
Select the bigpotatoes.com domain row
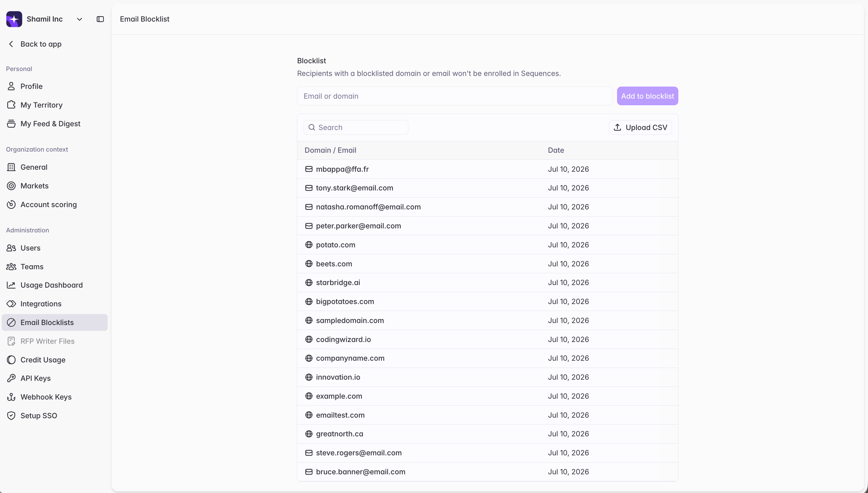tap(488, 301)
